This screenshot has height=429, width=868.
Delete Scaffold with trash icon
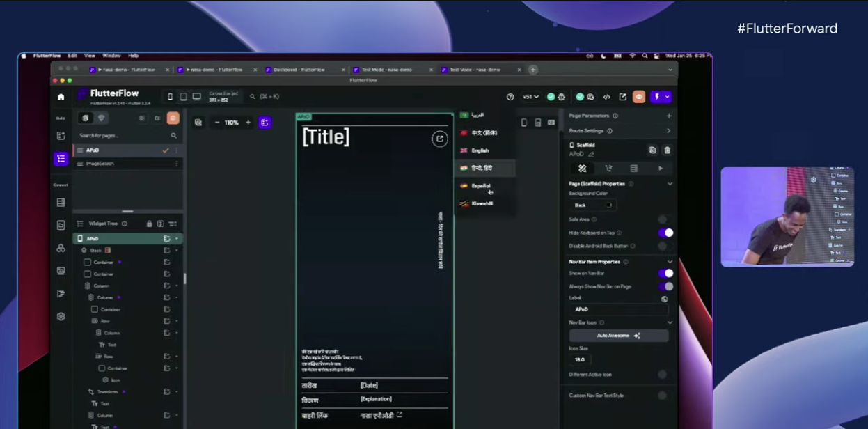pyautogui.click(x=667, y=150)
